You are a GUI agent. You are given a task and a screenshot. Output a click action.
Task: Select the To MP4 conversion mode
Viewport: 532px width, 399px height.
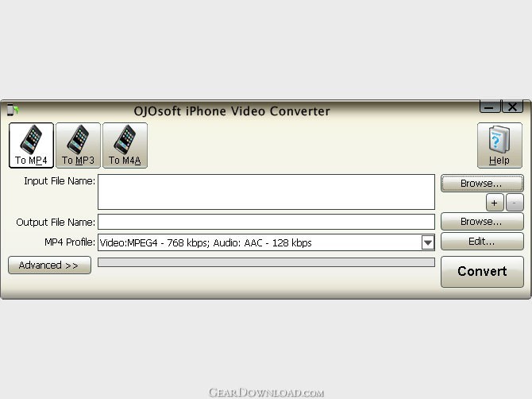(x=31, y=145)
